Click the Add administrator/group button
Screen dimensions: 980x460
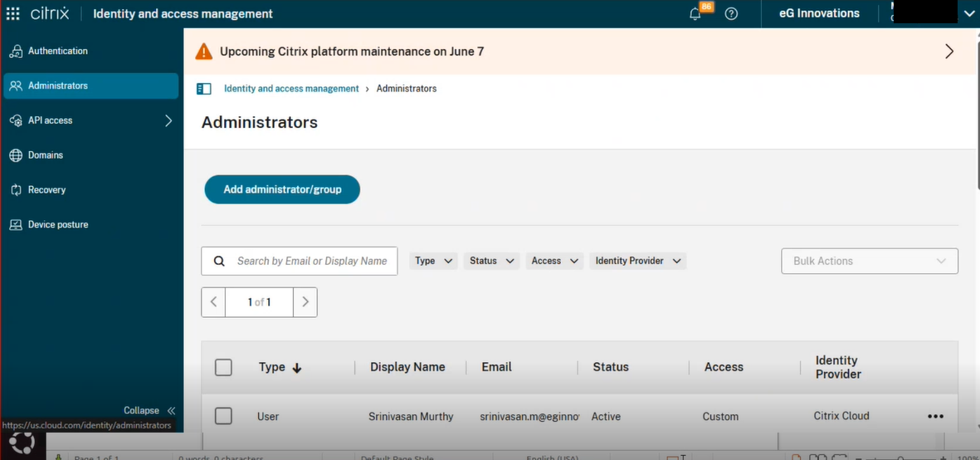click(x=282, y=189)
